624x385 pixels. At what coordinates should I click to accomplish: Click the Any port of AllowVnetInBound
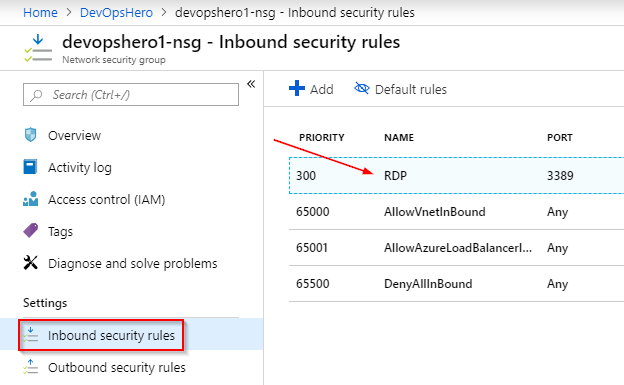point(557,212)
